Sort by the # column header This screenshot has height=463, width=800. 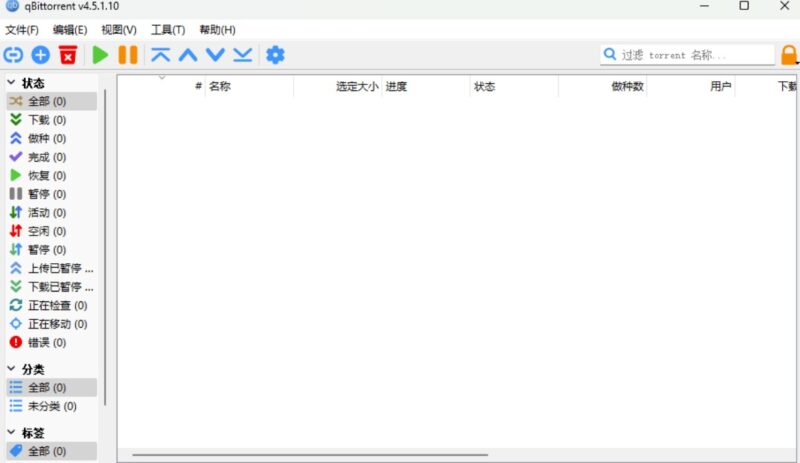pos(162,86)
